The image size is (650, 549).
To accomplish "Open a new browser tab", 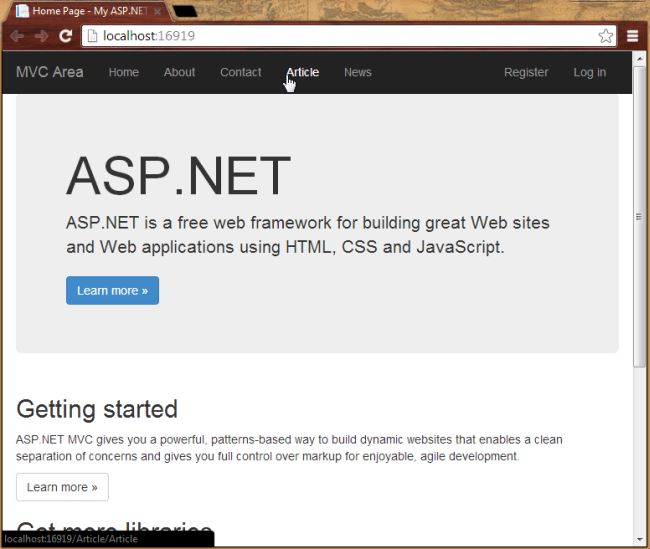I will pos(185,12).
